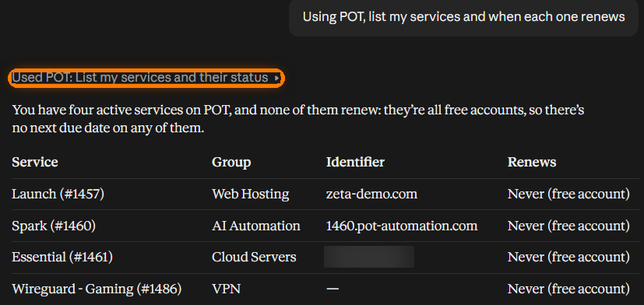
Task: Select the 'Service' column header
Action: pyautogui.click(x=35, y=162)
